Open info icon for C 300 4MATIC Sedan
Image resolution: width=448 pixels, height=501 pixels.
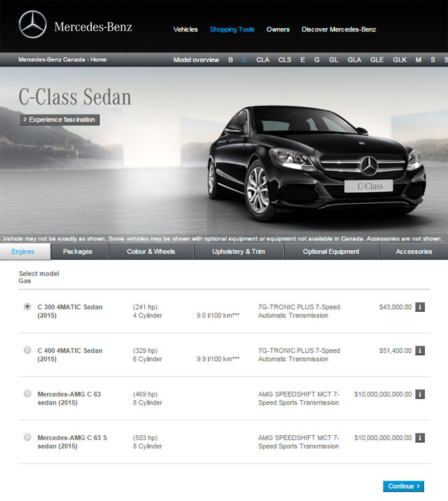(x=420, y=307)
